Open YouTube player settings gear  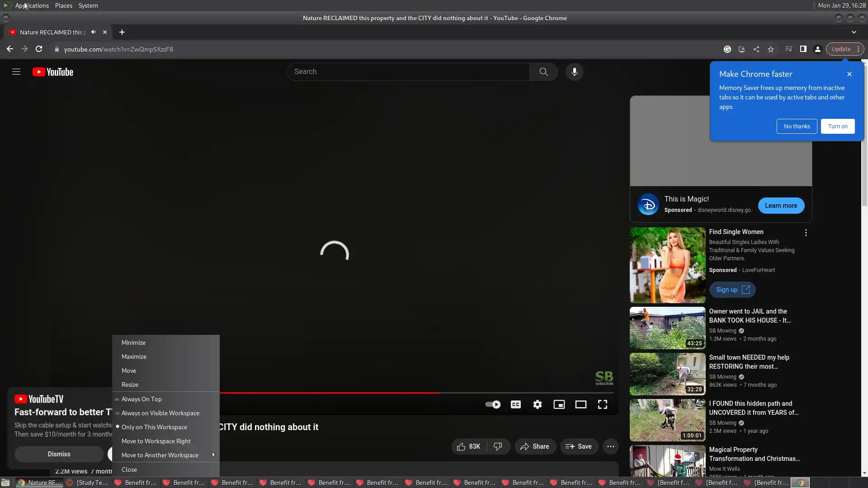tap(537, 404)
